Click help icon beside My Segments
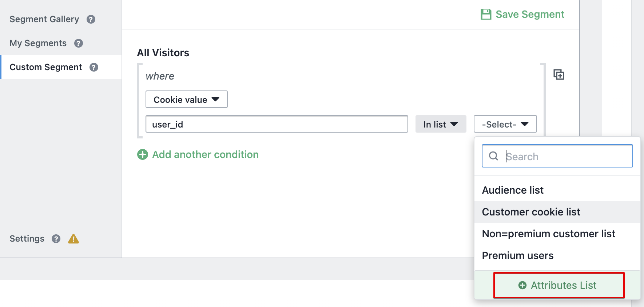The width and height of the screenshot is (644, 307). coord(79,43)
